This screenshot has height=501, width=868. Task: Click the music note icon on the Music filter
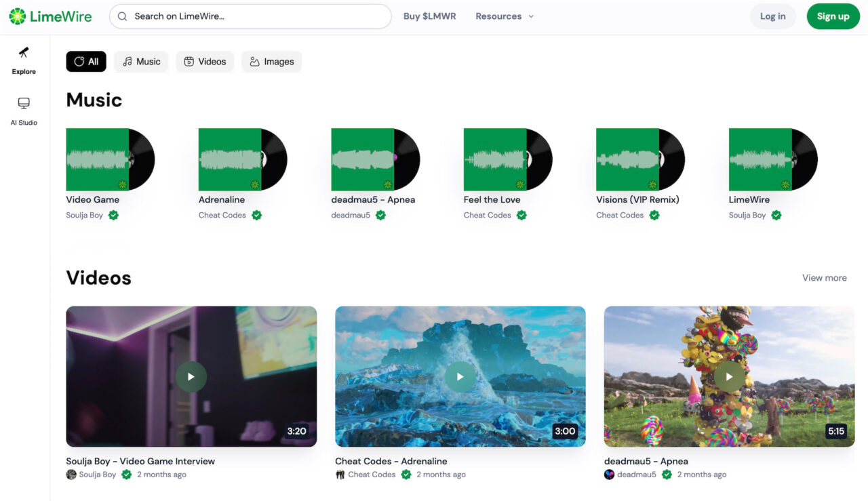[126, 61]
